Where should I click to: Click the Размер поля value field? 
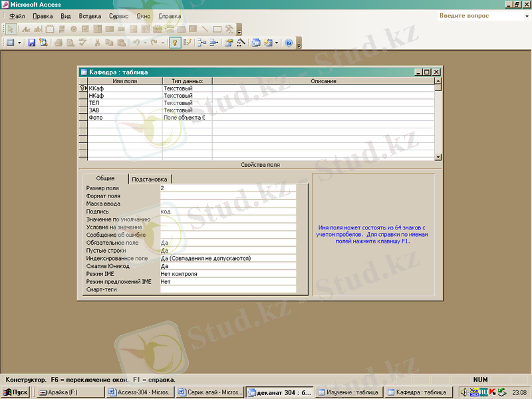[227, 188]
